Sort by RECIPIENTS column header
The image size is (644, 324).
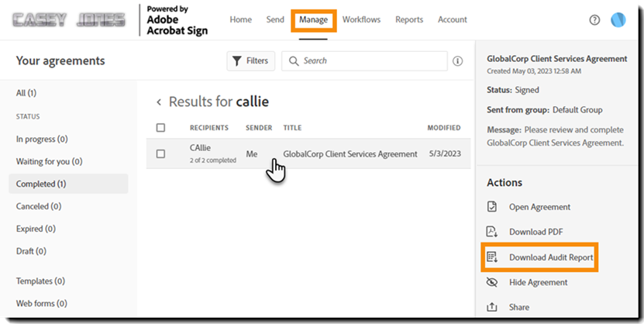click(209, 128)
